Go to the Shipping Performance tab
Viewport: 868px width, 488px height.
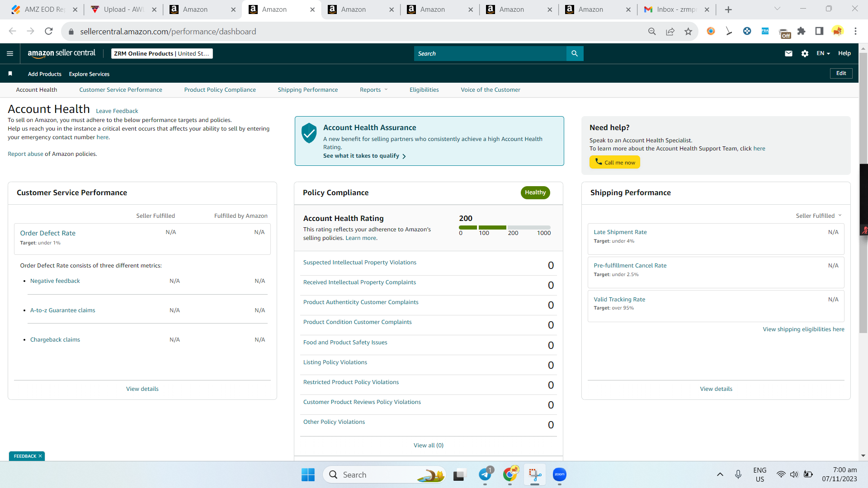(x=308, y=89)
